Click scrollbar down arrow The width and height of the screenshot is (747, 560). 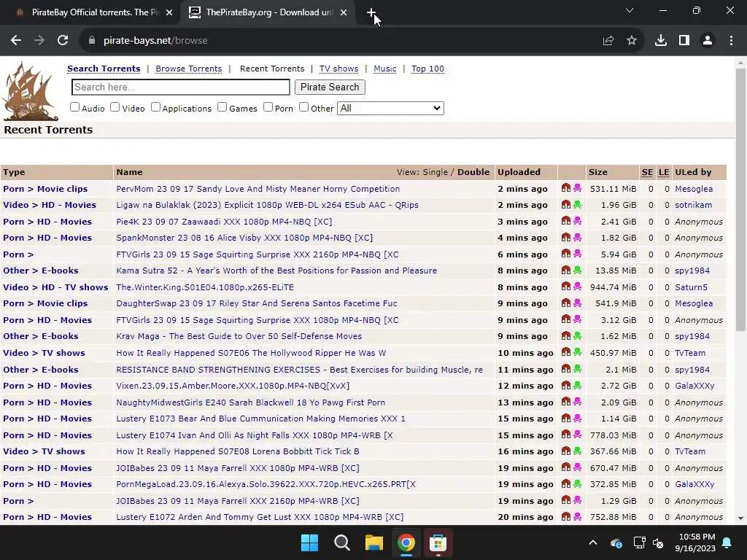(x=740, y=518)
